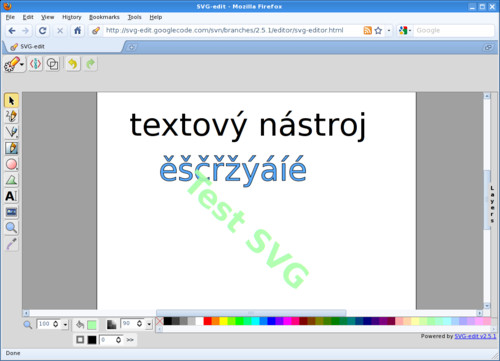Pick the Eyedropper tool
Image resolution: width=500 pixels, height=361 pixels.
click(11, 244)
